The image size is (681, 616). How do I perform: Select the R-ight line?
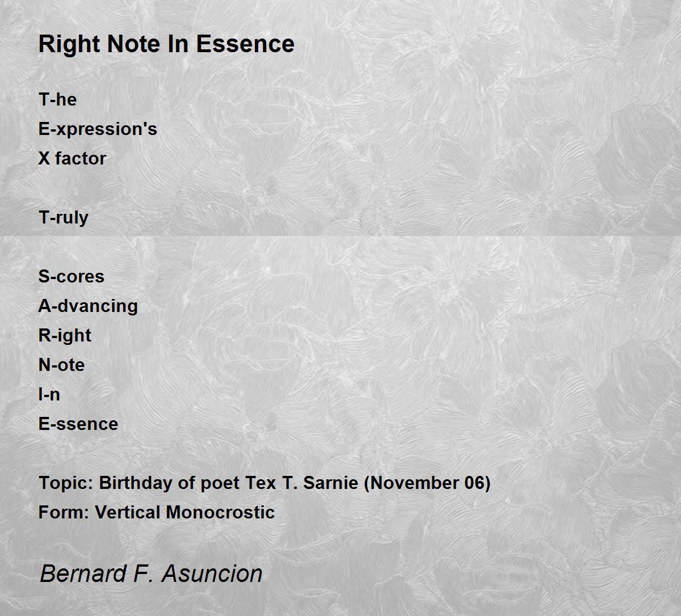click(x=65, y=336)
